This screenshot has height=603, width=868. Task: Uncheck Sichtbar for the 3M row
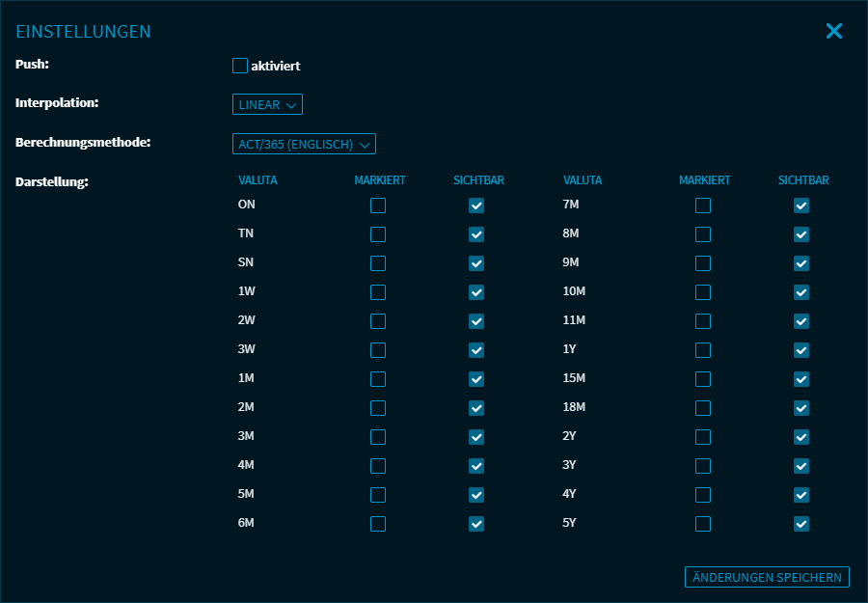476,437
